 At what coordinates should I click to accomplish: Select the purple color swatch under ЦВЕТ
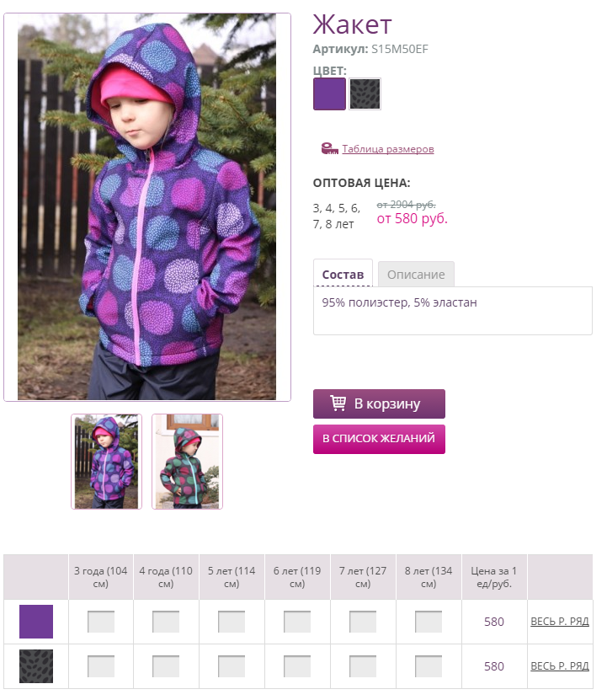[x=329, y=94]
